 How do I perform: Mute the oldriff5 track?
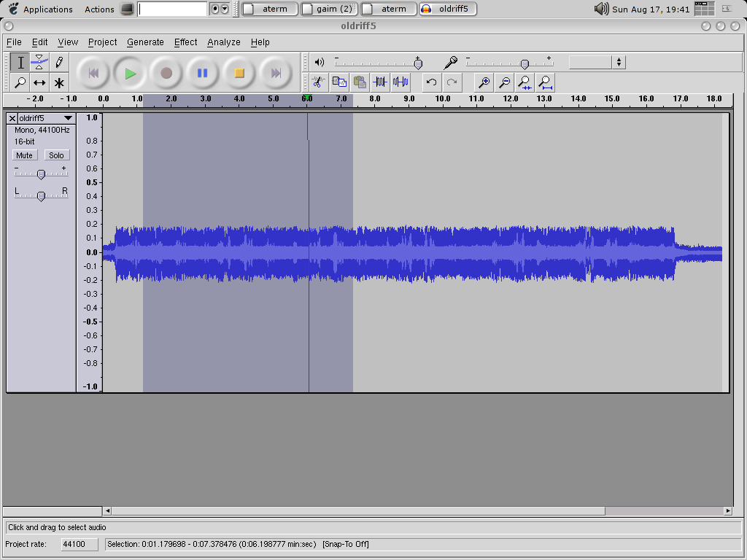[x=24, y=155]
